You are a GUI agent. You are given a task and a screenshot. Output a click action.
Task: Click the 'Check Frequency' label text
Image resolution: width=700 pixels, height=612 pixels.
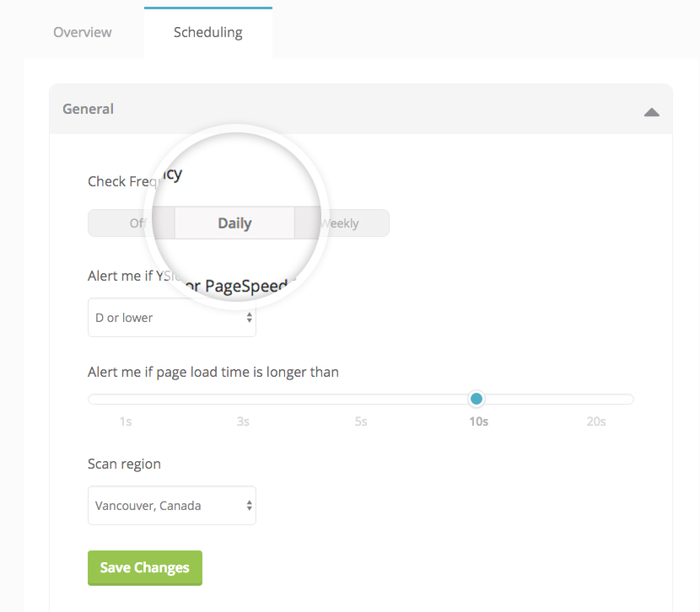coord(127,181)
